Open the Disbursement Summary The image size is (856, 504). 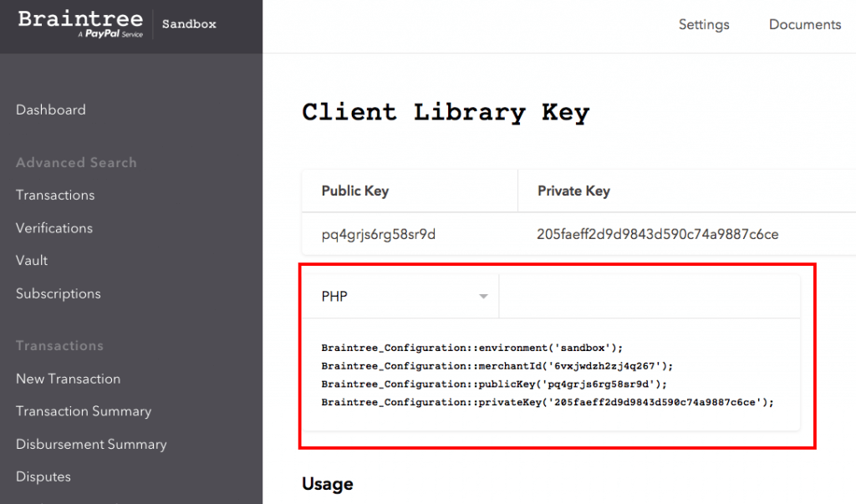pos(90,444)
